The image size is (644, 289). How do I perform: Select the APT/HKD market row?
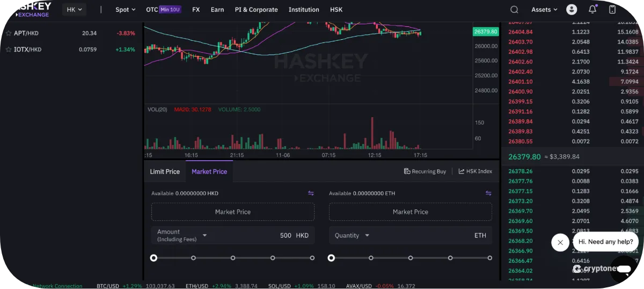pyautogui.click(x=71, y=33)
